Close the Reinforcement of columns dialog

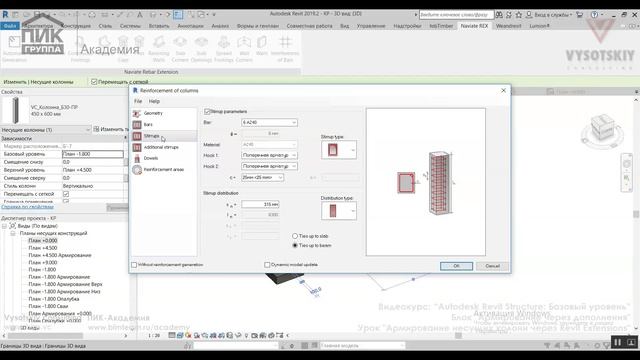503,91
